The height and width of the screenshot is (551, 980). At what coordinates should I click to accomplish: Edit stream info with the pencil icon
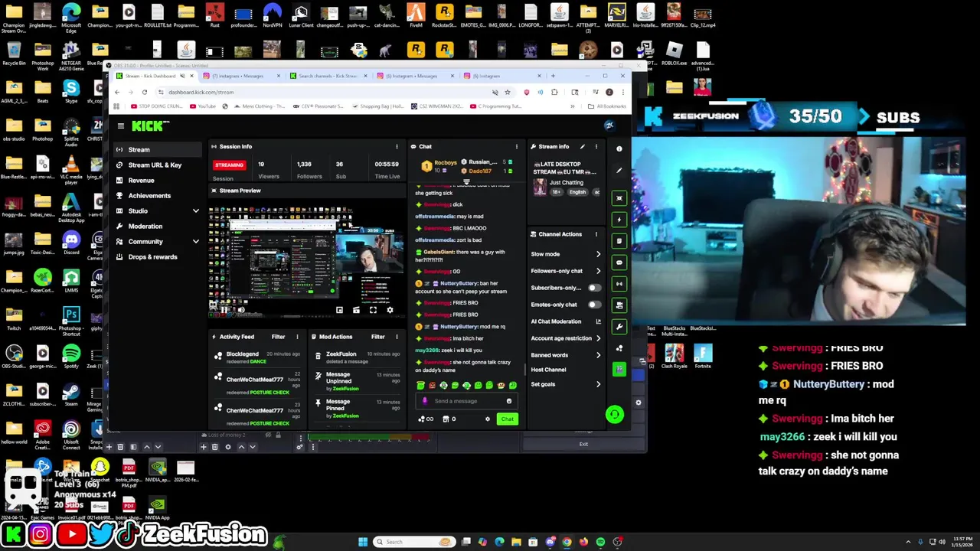[583, 146]
